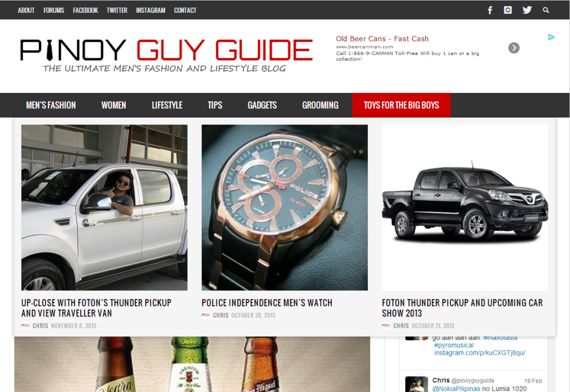Open the Grooming category
This screenshot has width=570, height=392.
pyautogui.click(x=320, y=105)
